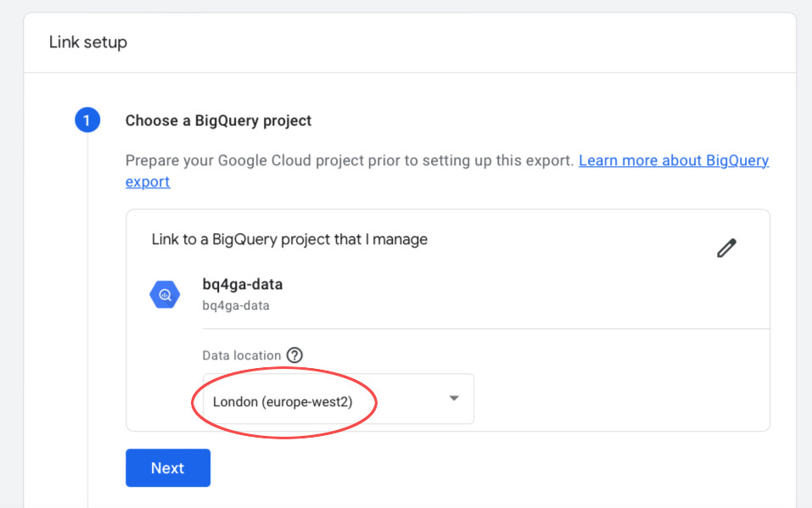Click "Link to a BigQuery project that I manage"

click(x=289, y=239)
